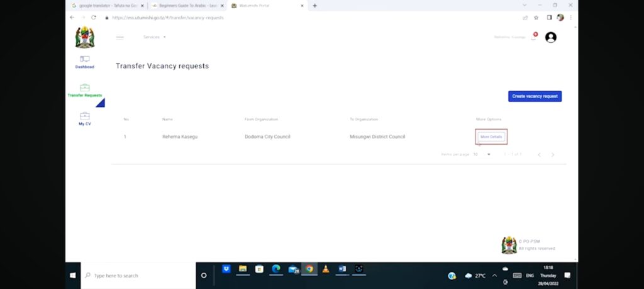Open the Dashboard sidebar icon
644x289 pixels.
pos(85,59)
